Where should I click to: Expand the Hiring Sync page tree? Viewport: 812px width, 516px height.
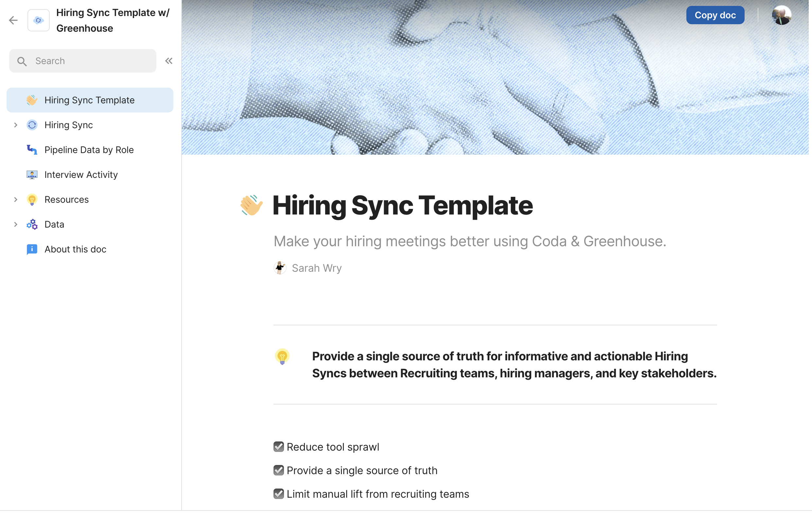click(x=15, y=125)
